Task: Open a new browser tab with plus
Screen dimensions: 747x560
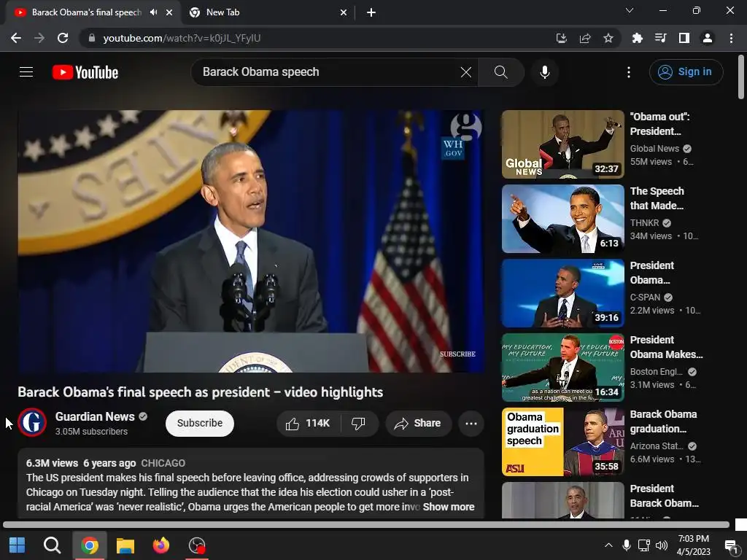Action: tap(371, 13)
